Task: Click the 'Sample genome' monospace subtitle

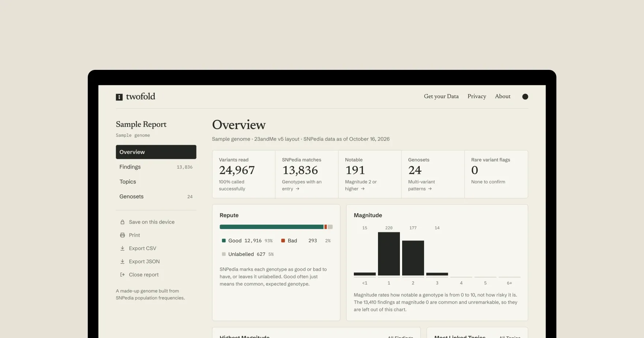Action: 133,135
